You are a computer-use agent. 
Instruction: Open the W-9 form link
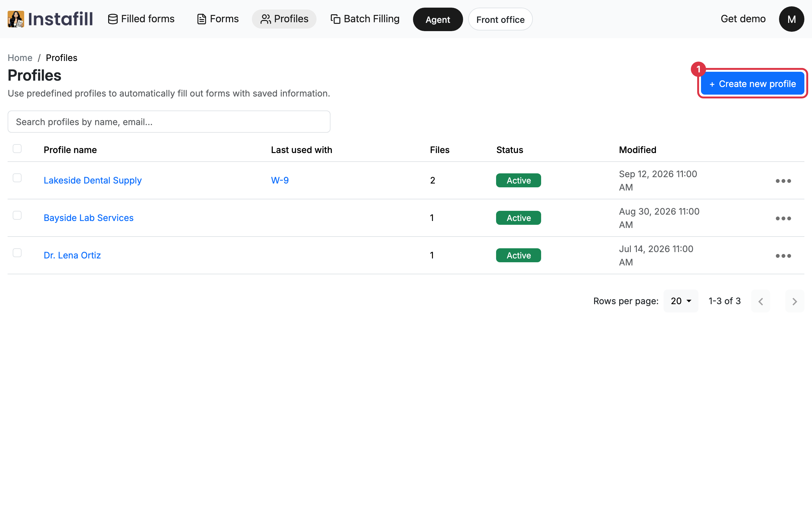[x=280, y=180]
